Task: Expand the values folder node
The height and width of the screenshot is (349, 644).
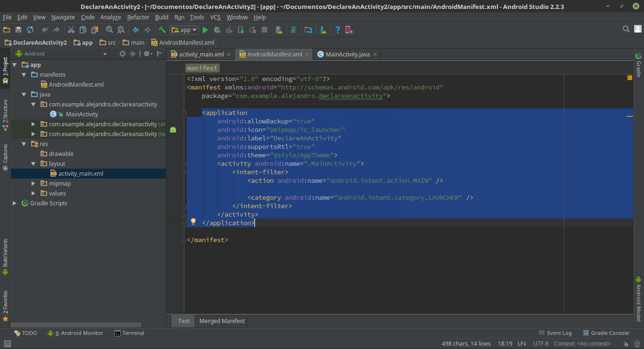Action: point(33,194)
